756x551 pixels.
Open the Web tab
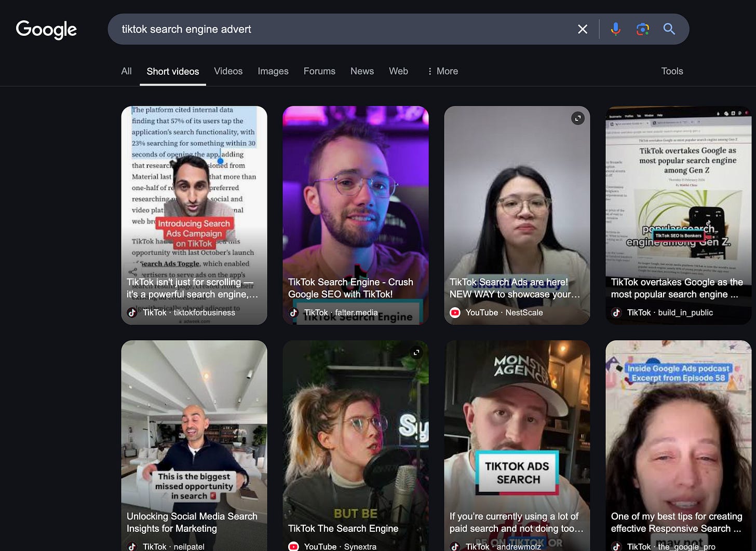398,71
